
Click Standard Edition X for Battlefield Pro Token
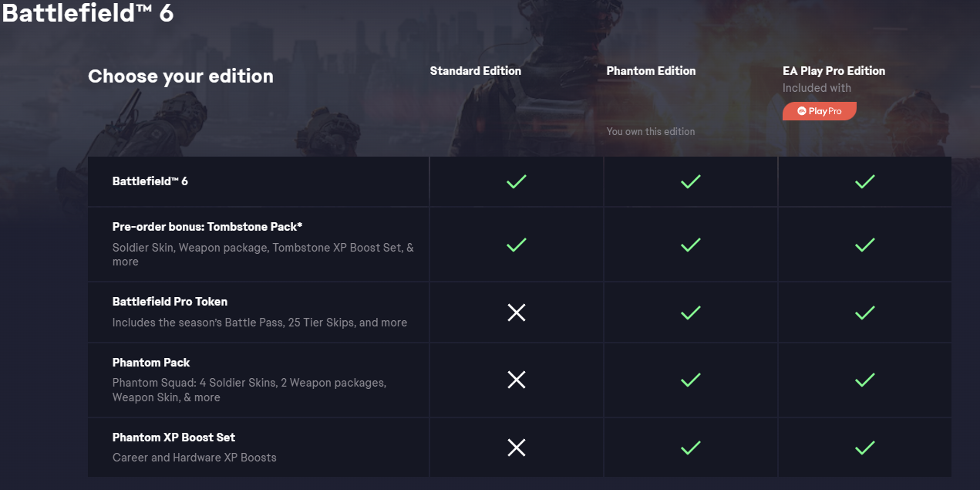click(516, 313)
